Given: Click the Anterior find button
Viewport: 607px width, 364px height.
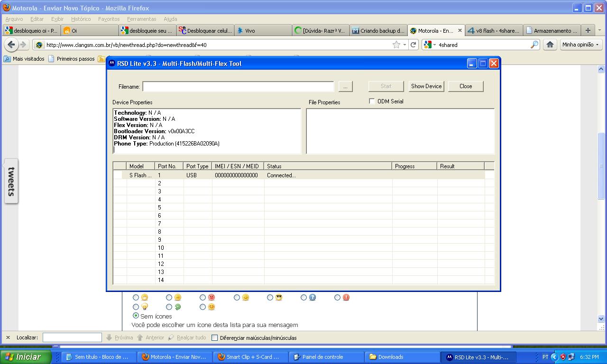Looking at the screenshot, I should [x=150, y=337].
